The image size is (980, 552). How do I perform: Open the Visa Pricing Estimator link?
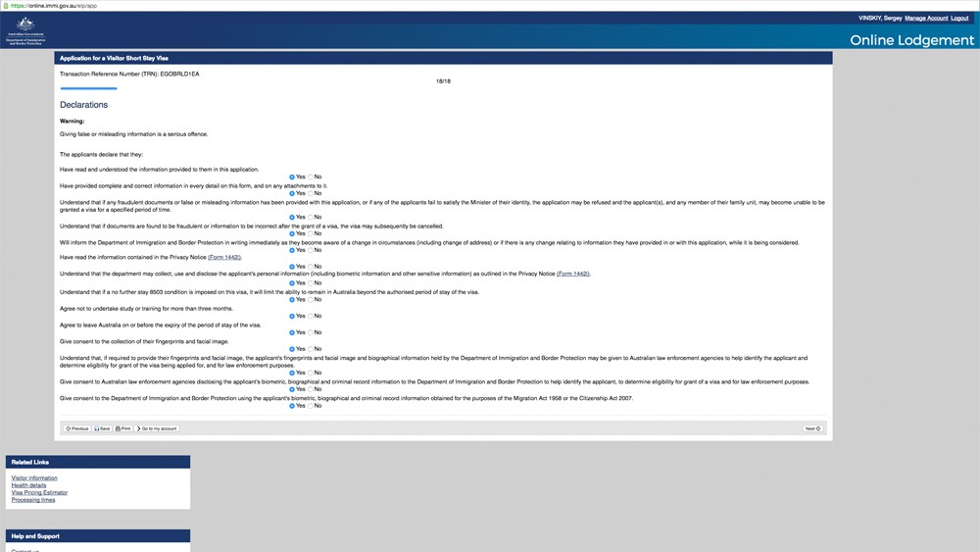click(37, 492)
